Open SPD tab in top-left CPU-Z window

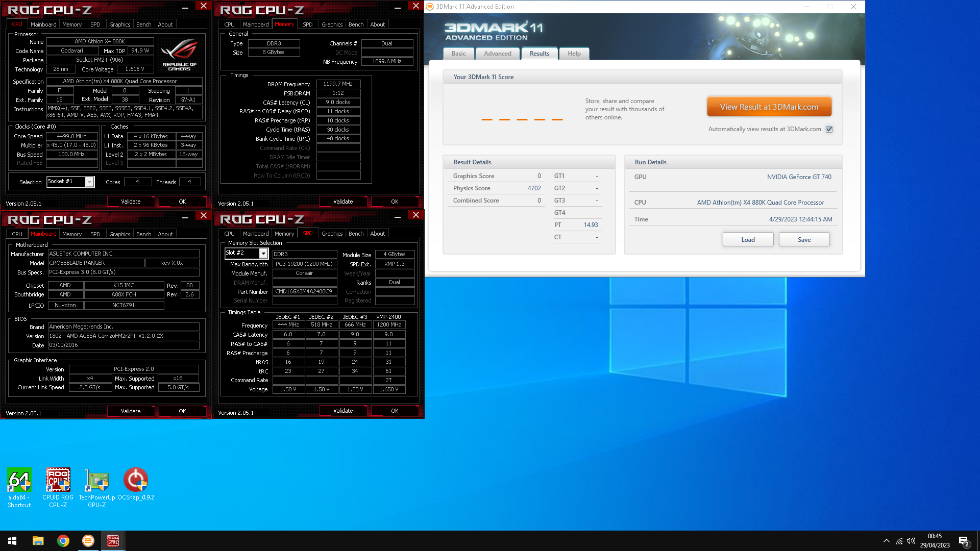pyautogui.click(x=95, y=24)
